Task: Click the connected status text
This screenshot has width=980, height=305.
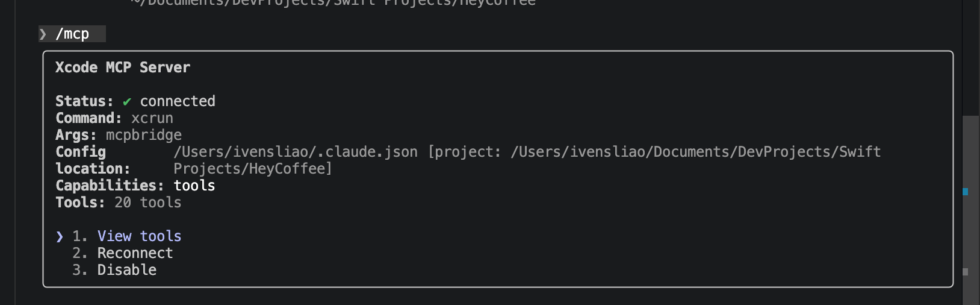Action: click(x=178, y=101)
